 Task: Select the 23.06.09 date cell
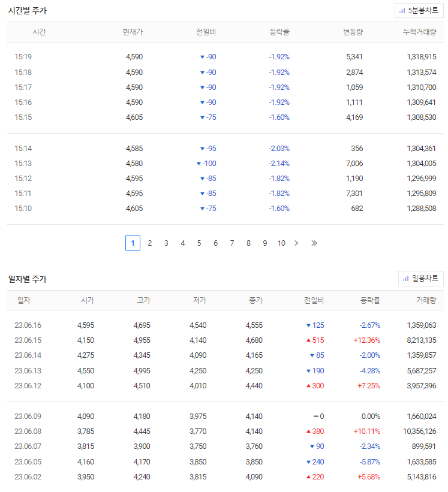click(x=28, y=416)
